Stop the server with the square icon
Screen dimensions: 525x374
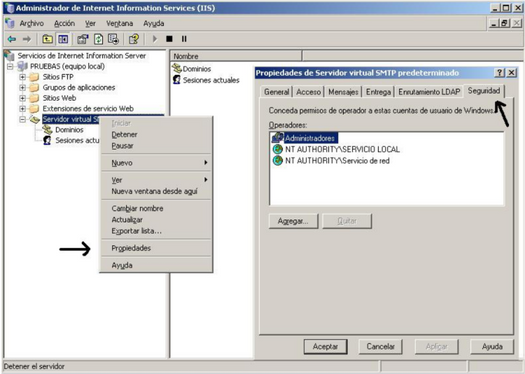click(169, 39)
